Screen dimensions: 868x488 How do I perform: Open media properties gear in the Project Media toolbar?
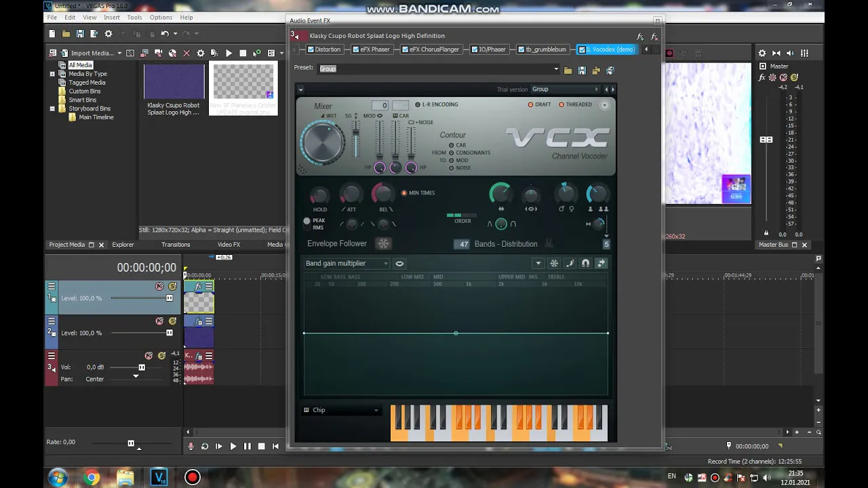[x=201, y=53]
